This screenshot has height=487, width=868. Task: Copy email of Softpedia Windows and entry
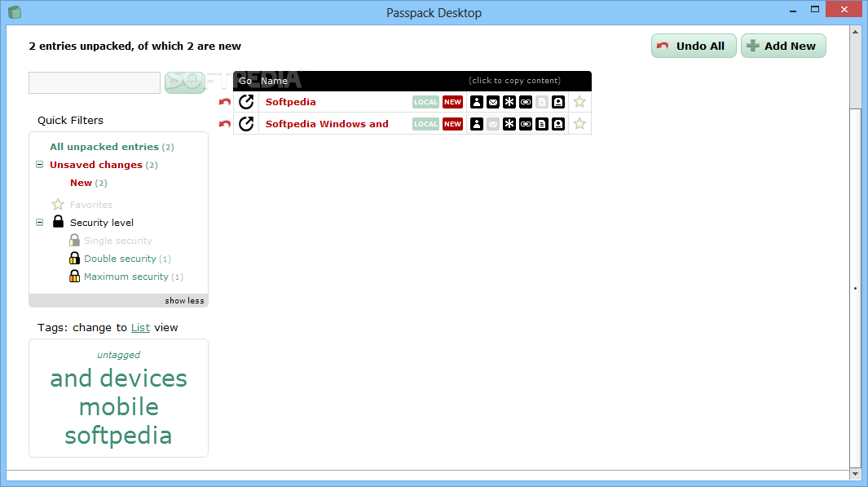tap(492, 124)
